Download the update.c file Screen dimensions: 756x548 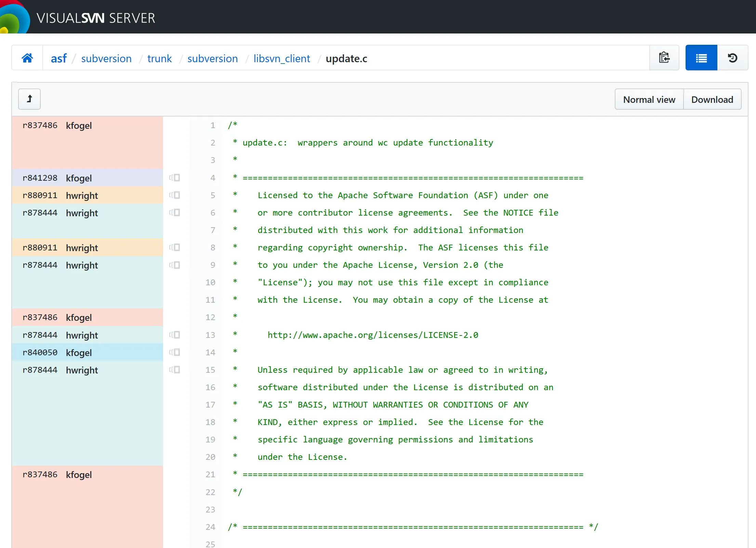tap(712, 99)
